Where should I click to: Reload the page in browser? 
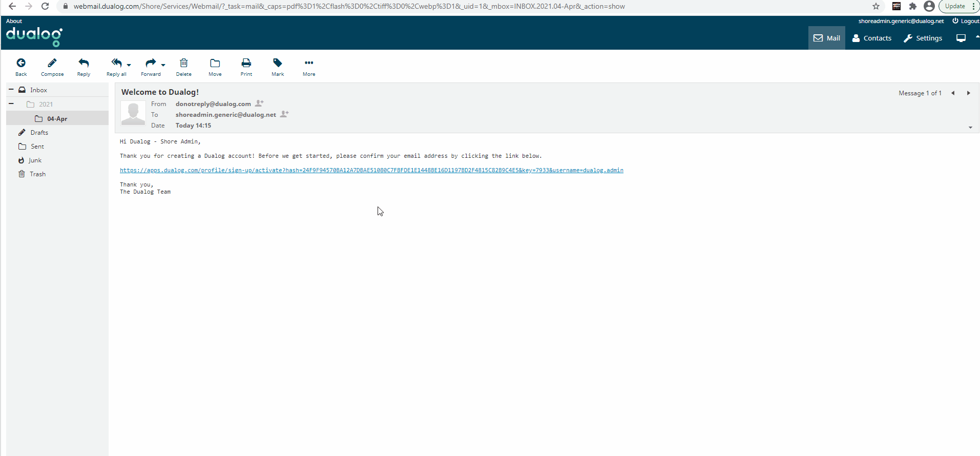pos(45,6)
